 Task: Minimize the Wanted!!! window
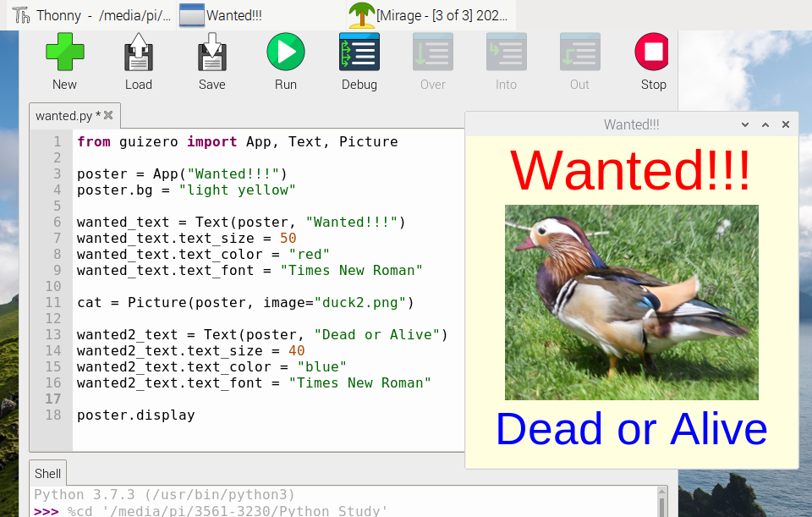(x=745, y=124)
